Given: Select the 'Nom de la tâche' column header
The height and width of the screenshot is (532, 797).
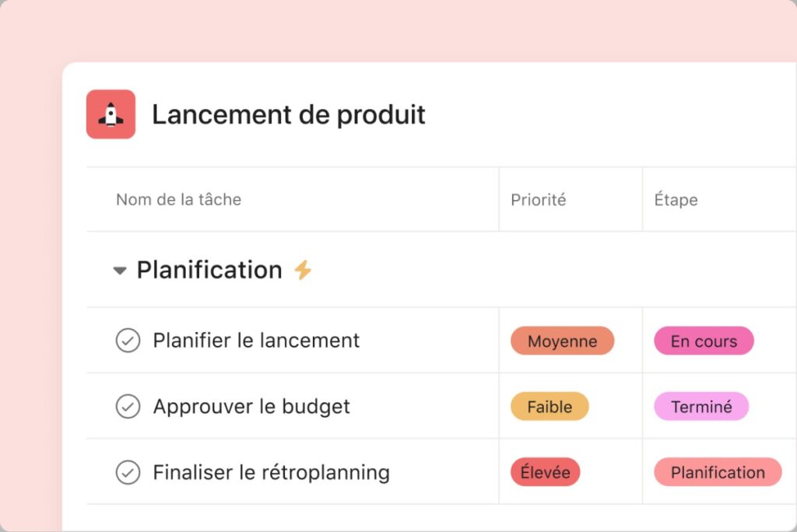Looking at the screenshot, I should (178, 199).
